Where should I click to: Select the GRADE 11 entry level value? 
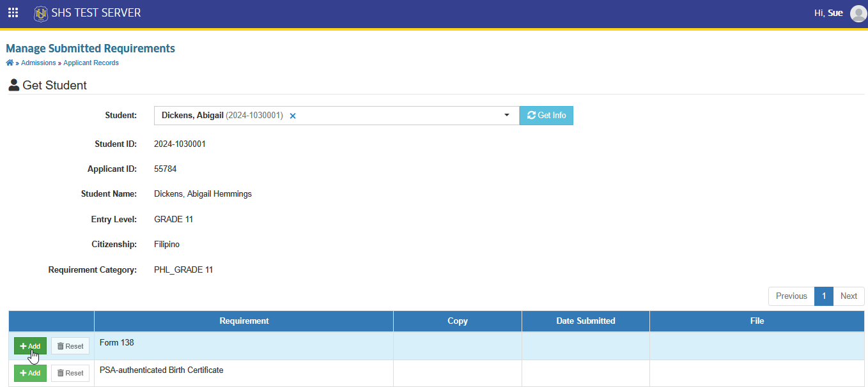click(173, 220)
